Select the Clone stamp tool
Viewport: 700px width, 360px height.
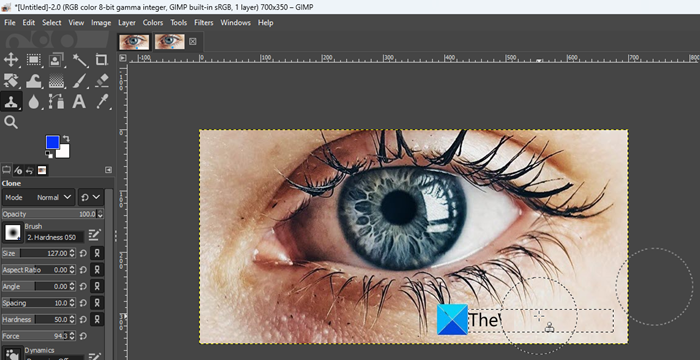point(11,102)
